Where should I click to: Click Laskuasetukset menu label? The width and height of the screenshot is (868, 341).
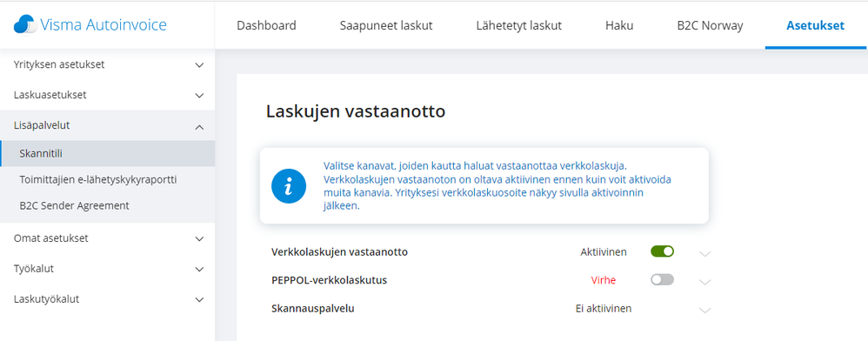pos(50,95)
